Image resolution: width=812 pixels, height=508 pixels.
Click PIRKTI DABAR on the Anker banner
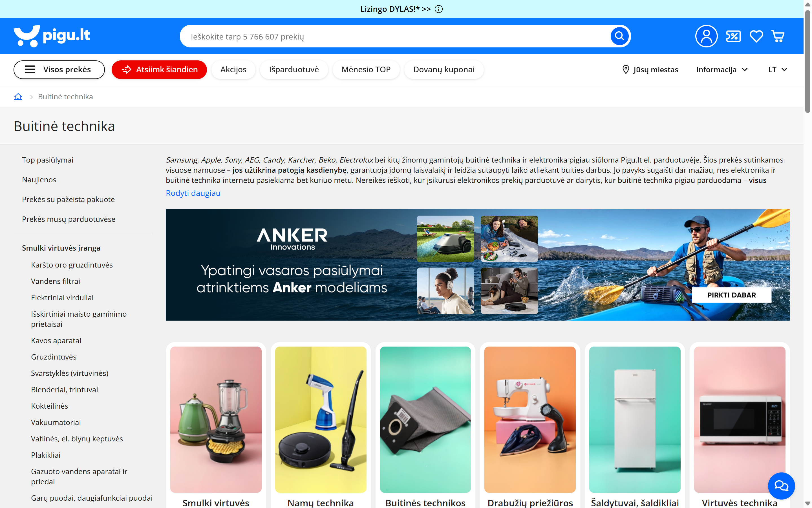[731, 295]
